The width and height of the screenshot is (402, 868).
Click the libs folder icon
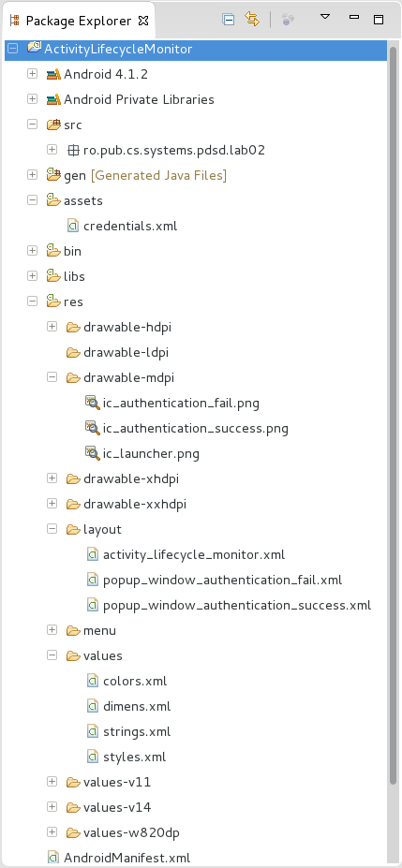point(53,275)
